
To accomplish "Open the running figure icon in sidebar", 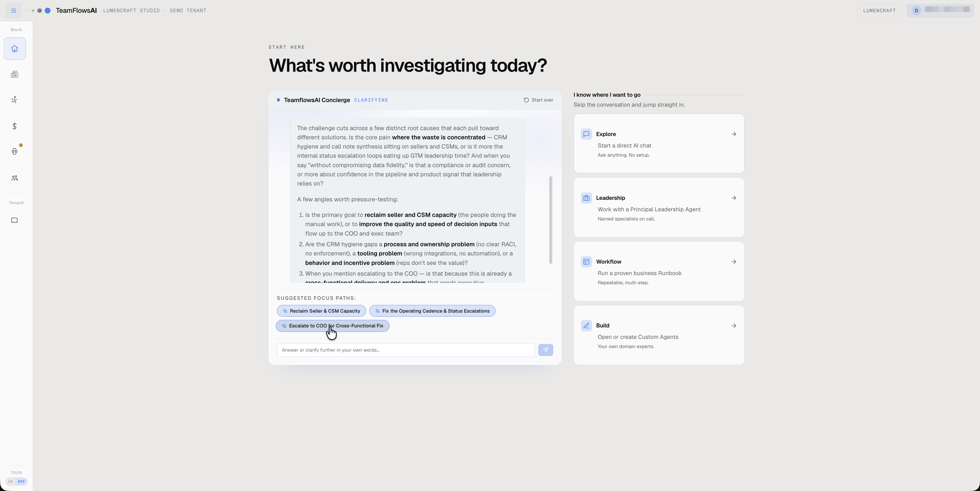I will pyautogui.click(x=15, y=100).
